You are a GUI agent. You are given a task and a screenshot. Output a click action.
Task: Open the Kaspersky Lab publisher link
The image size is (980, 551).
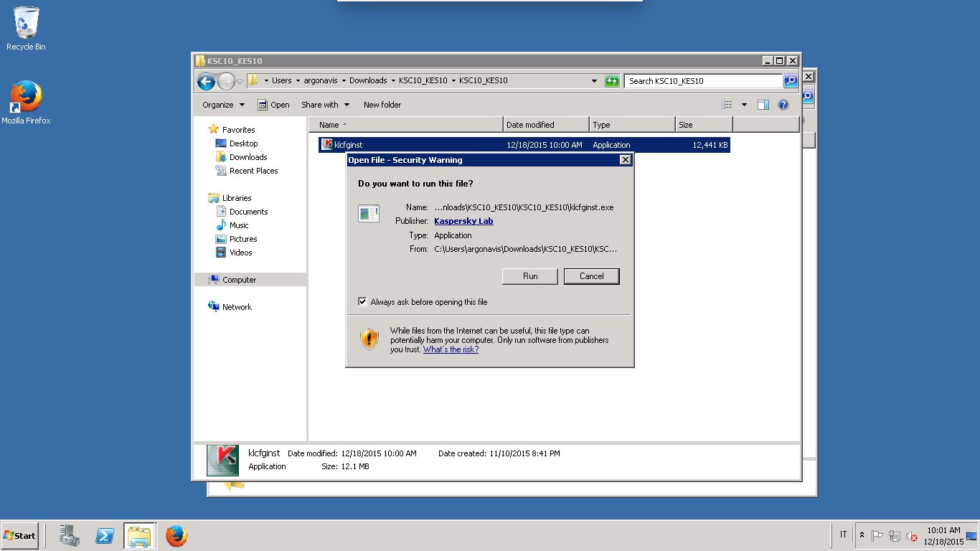(x=463, y=221)
